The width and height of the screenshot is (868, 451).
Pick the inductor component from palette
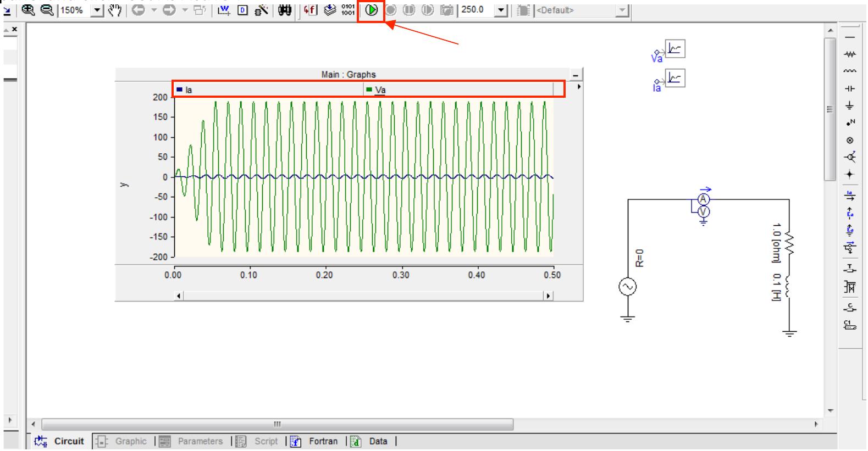coord(850,71)
